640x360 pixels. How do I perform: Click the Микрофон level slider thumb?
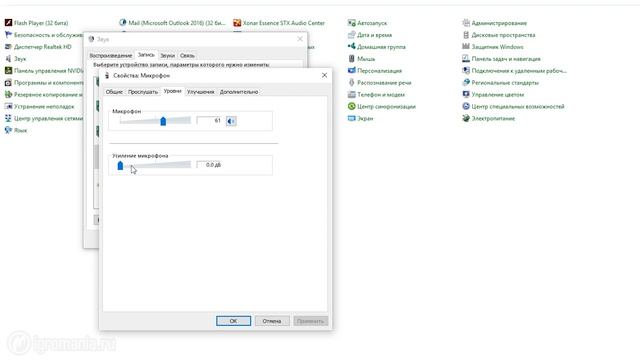point(163,121)
